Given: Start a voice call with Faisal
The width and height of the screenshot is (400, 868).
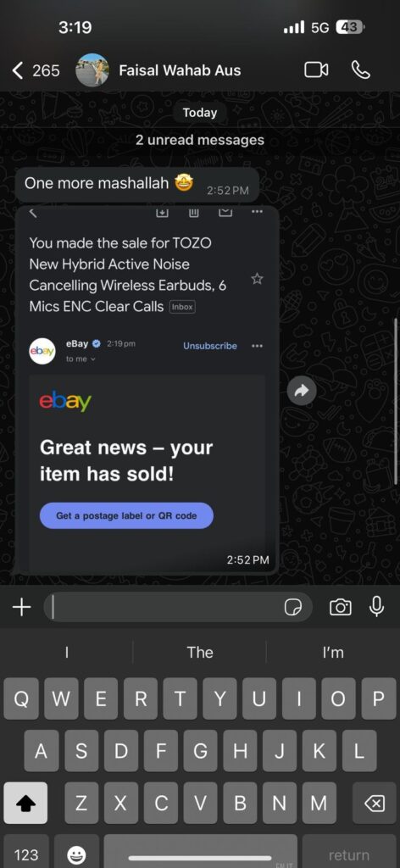Looking at the screenshot, I should click(x=361, y=70).
